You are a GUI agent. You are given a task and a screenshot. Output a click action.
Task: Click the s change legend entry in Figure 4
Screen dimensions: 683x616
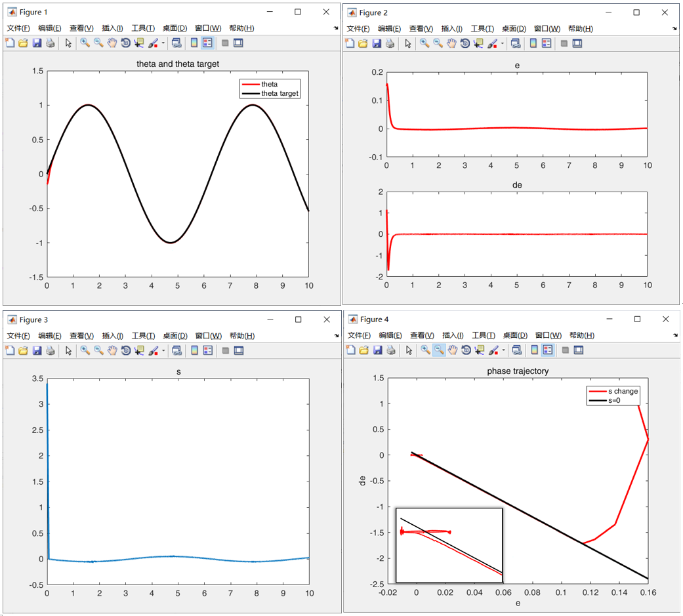614,391
